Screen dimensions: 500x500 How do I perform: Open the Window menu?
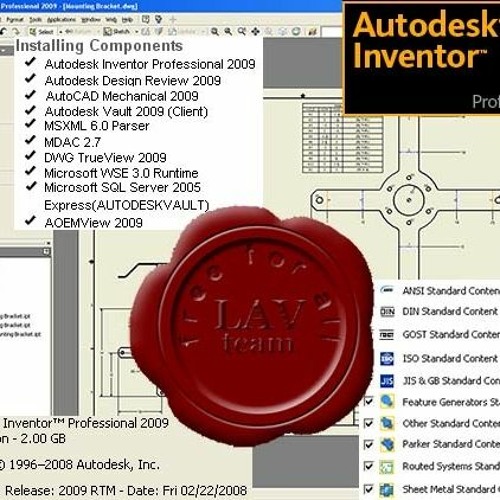coord(91,20)
